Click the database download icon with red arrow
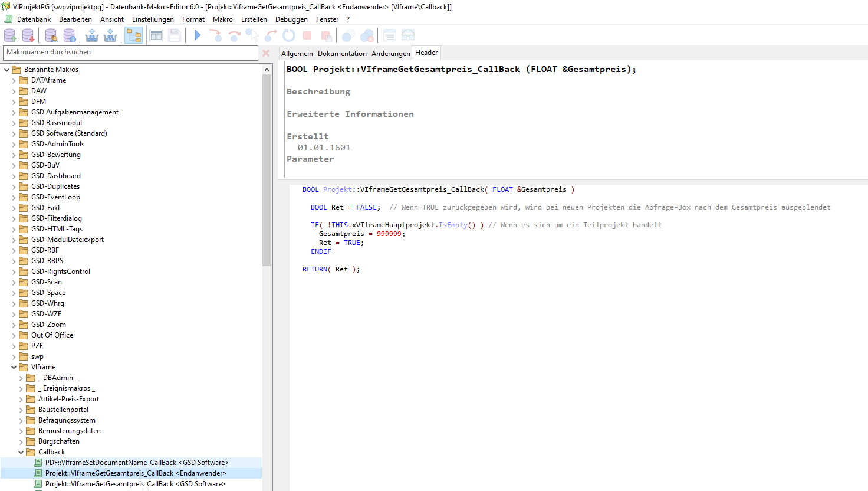Image resolution: width=868 pixels, height=491 pixels. click(28, 35)
